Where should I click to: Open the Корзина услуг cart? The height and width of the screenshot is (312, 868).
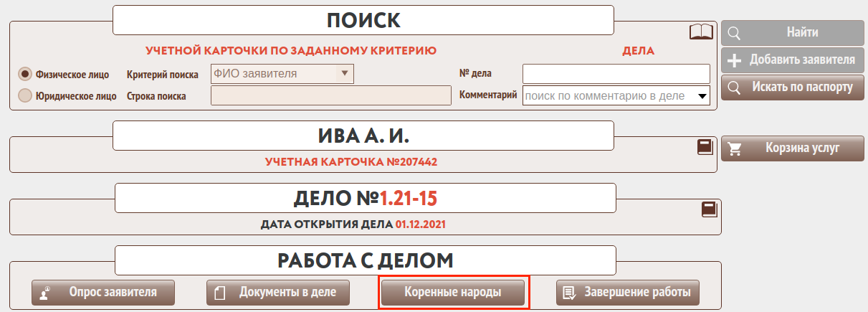[792, 148]
